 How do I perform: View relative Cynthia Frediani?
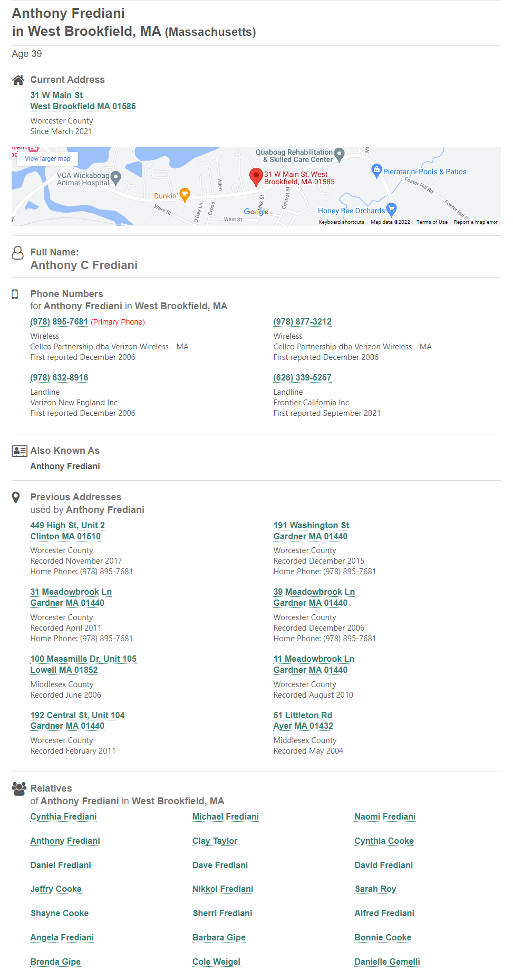(63, 817)
